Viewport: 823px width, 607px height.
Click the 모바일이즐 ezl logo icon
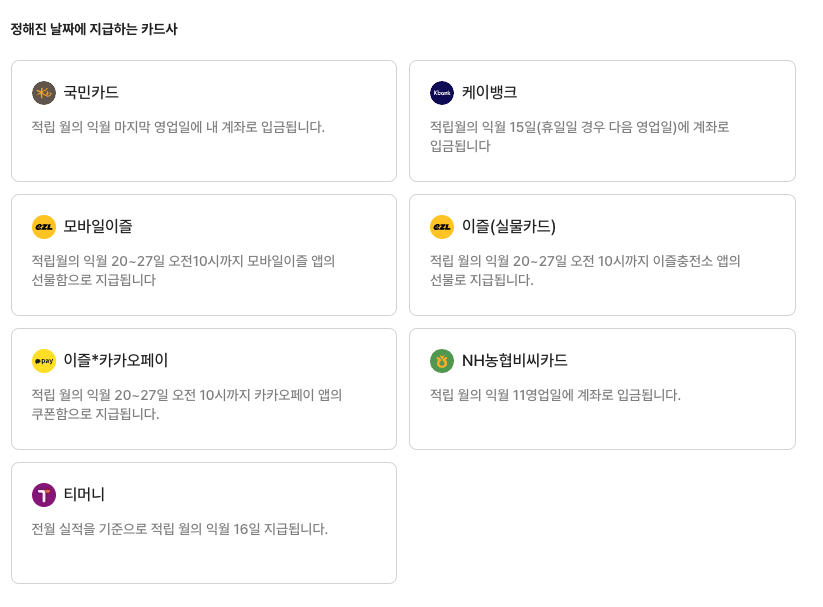[x=43, y=227]
